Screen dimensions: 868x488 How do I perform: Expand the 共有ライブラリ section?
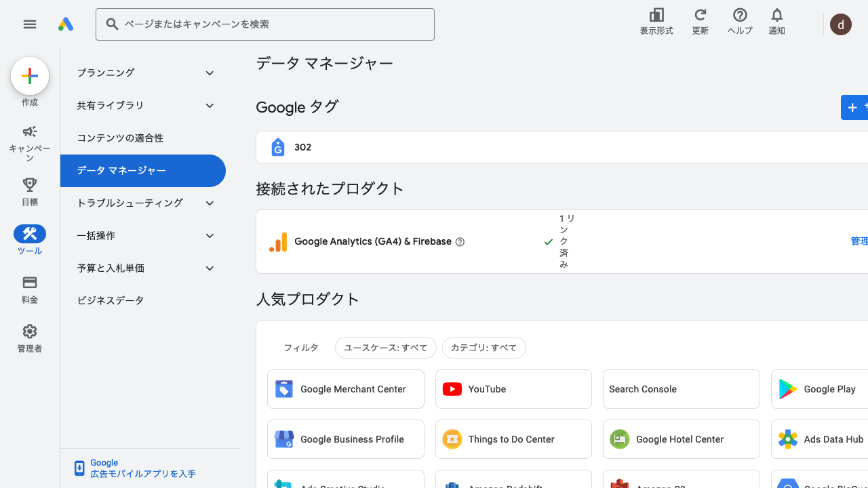[x=146, y=106]
